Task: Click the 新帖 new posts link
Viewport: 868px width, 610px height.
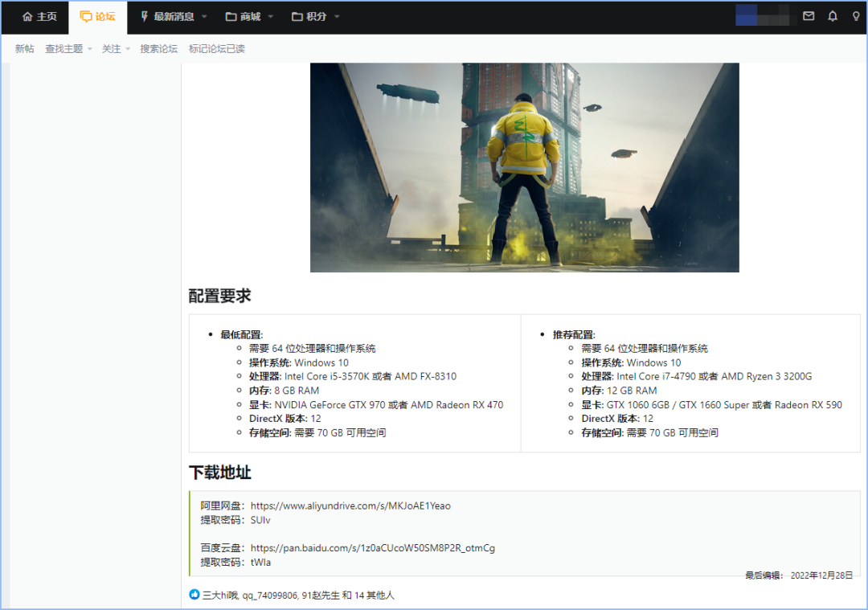Action: click(24, 49)
